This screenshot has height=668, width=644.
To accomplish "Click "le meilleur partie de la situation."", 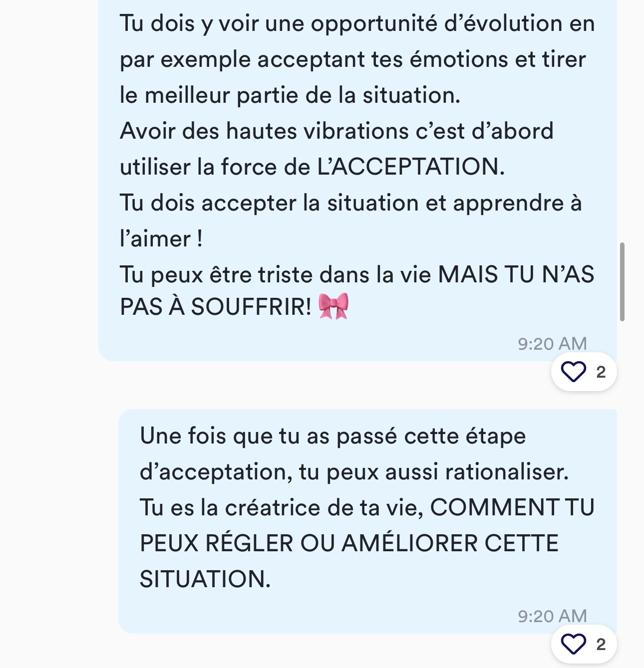I will pos(290,95).
